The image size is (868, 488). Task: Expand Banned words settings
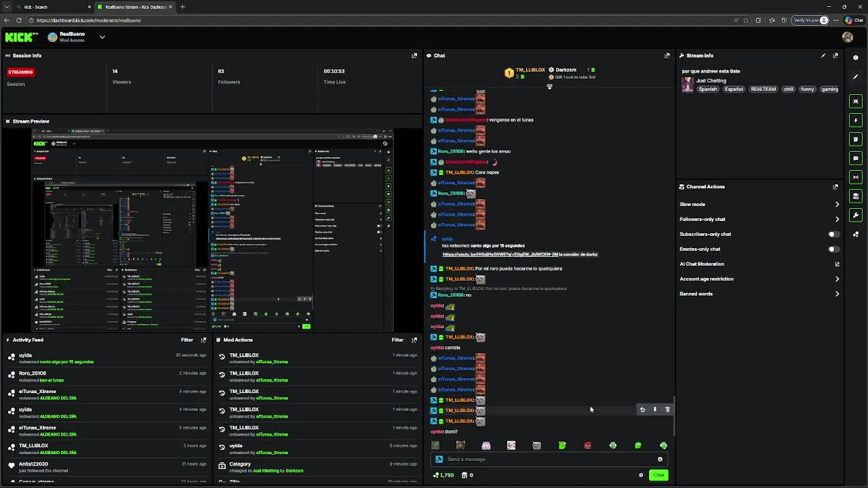(837, 293)
